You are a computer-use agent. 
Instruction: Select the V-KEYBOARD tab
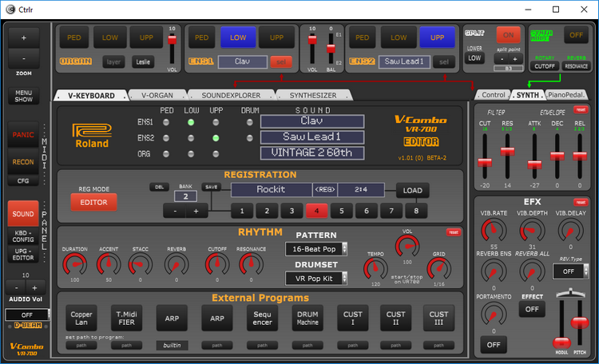click(91, 96)
